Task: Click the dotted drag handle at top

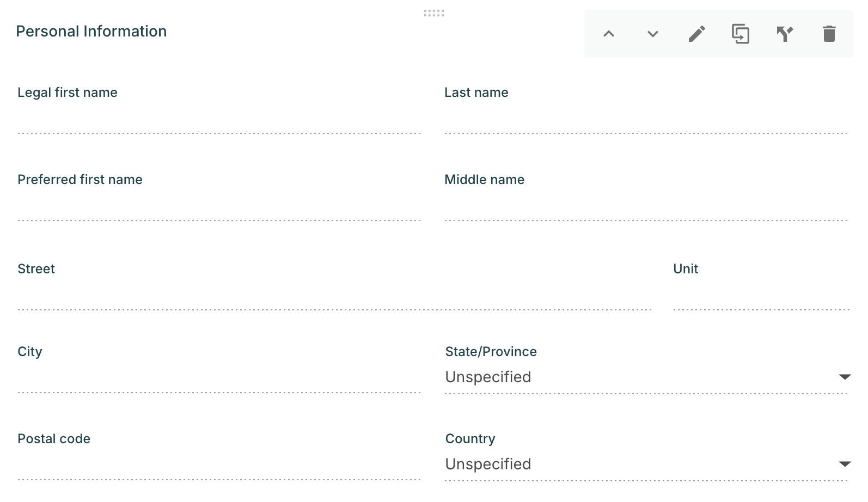Action: pos(434,13)
